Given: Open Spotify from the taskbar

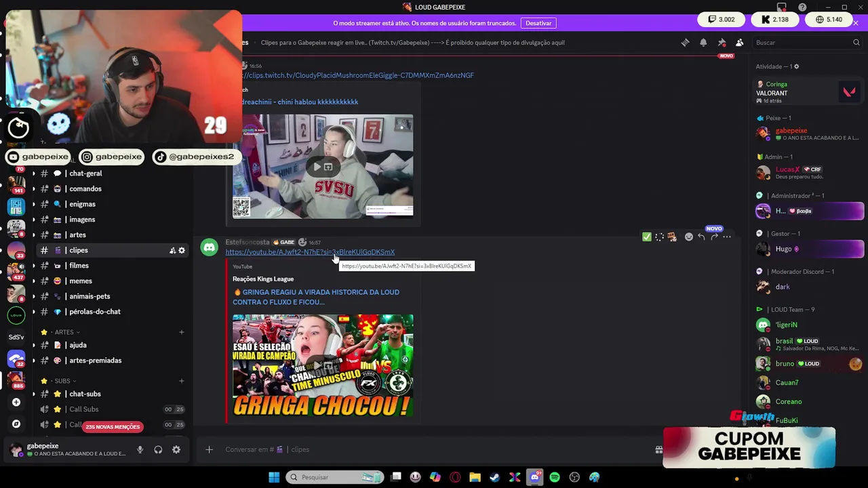Looking at the screenshot, I should [x=555, y=477].
